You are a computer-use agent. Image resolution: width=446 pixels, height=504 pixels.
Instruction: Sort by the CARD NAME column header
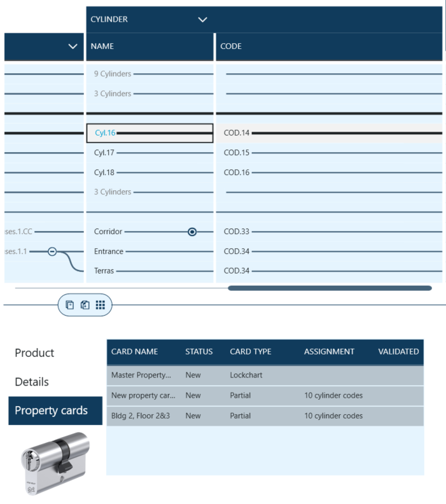[134, 352]
